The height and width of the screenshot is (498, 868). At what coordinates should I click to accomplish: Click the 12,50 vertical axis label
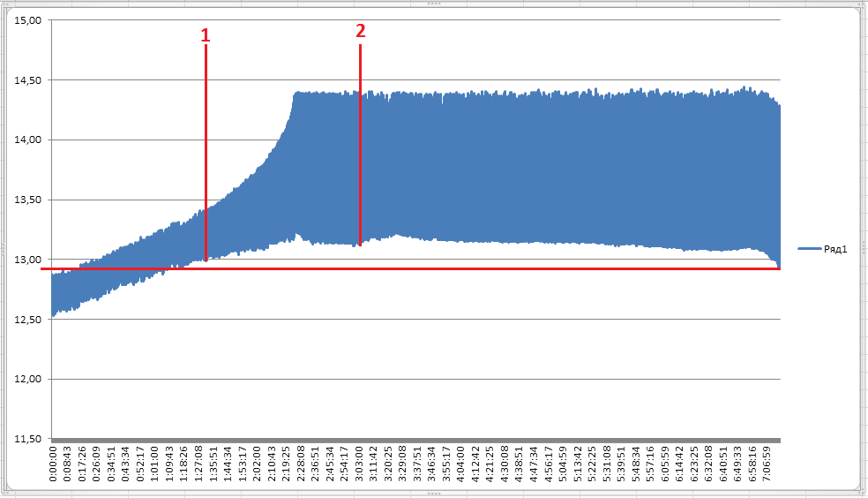(27, 320)
